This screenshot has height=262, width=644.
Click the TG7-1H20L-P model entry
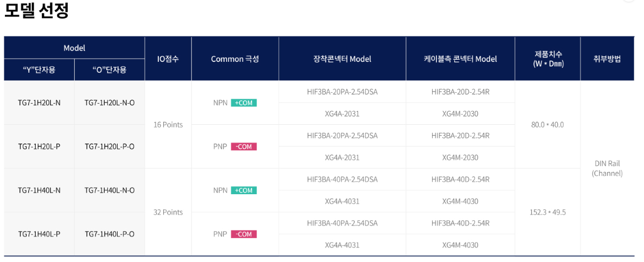coord(39,146)
